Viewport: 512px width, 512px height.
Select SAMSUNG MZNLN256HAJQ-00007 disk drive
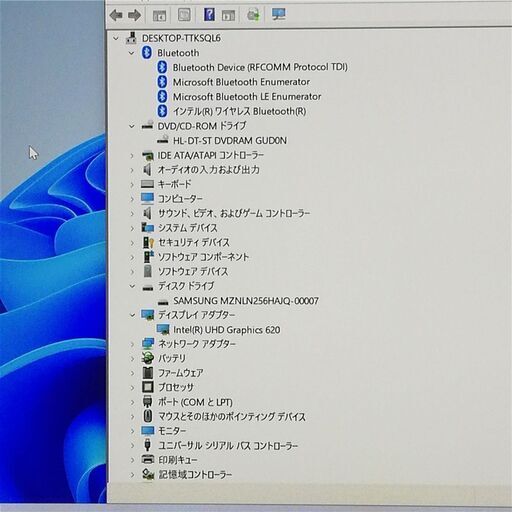tap(246, 301)
